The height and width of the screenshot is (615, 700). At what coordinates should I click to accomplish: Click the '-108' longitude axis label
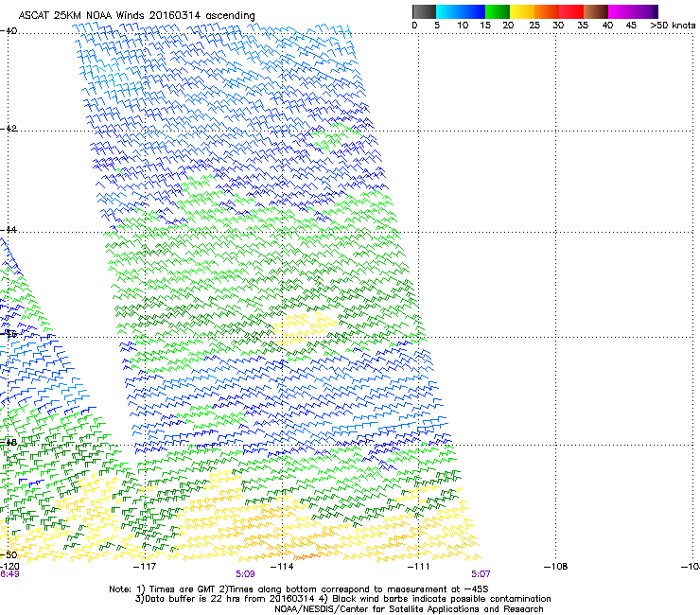[x=556, y=567]
